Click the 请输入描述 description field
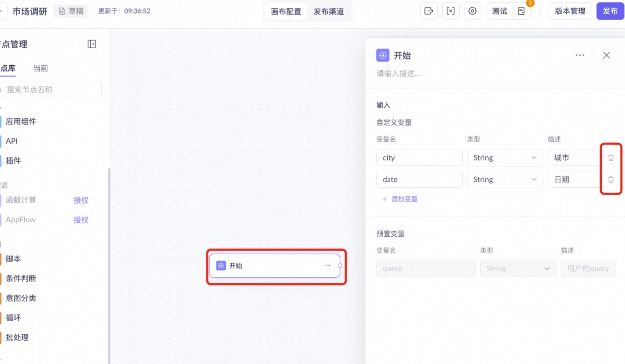Screen dimensions: 625x364 coord(398,73)
